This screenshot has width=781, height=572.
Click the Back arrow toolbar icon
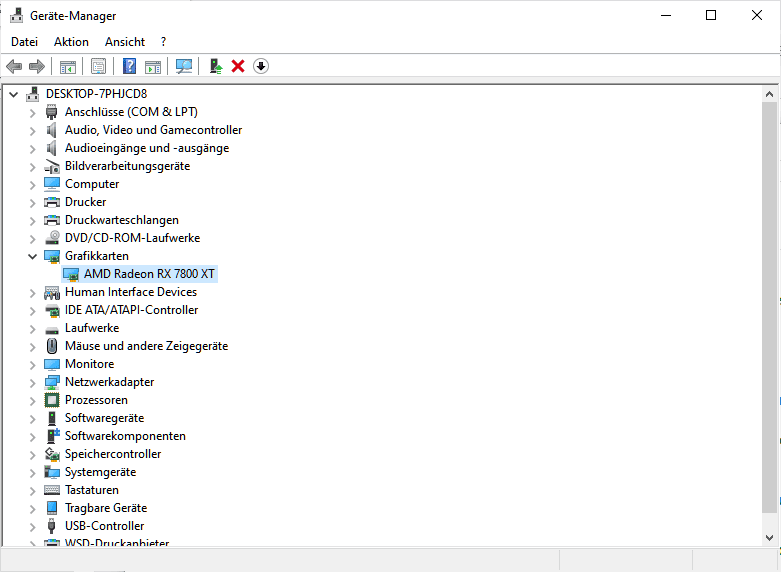14,66
